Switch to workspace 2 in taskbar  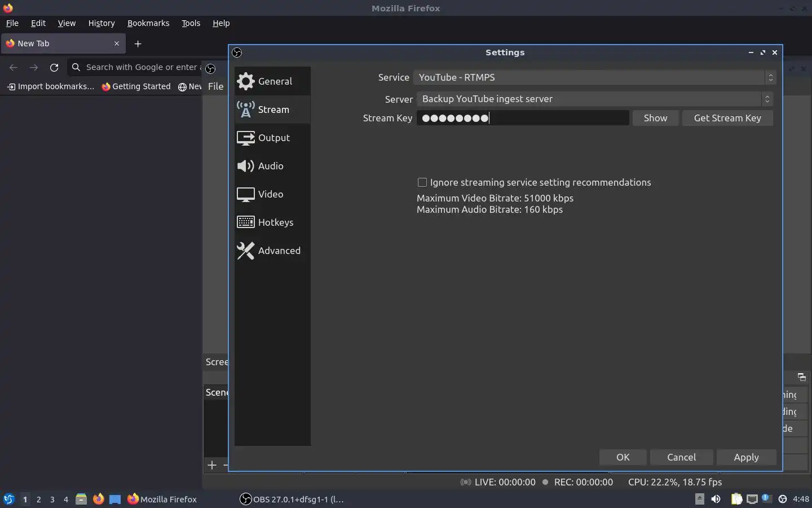point(38,499)
